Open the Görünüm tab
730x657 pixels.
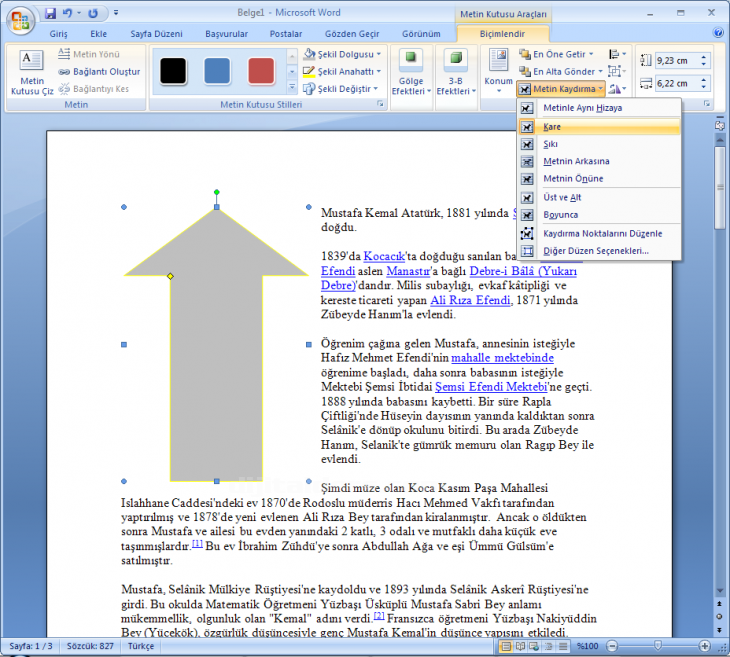(421, 34)
